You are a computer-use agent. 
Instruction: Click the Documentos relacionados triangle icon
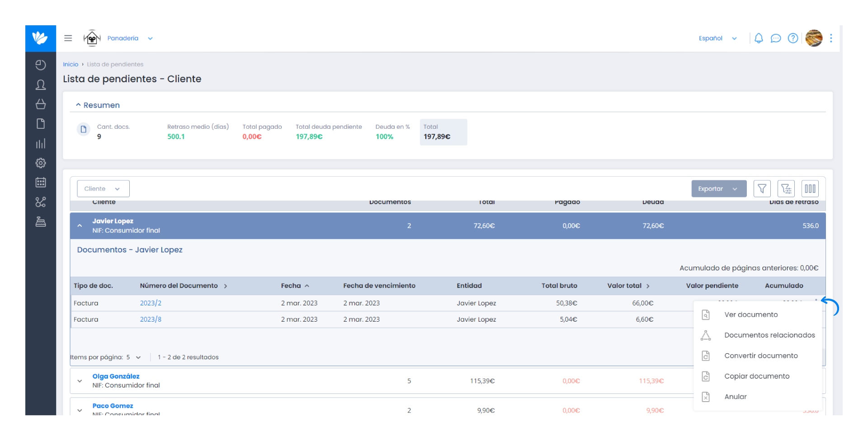(x=706, y=335)
